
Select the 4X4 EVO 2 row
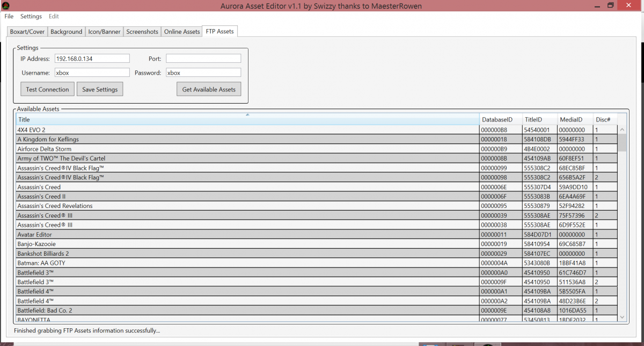point(317,130)
